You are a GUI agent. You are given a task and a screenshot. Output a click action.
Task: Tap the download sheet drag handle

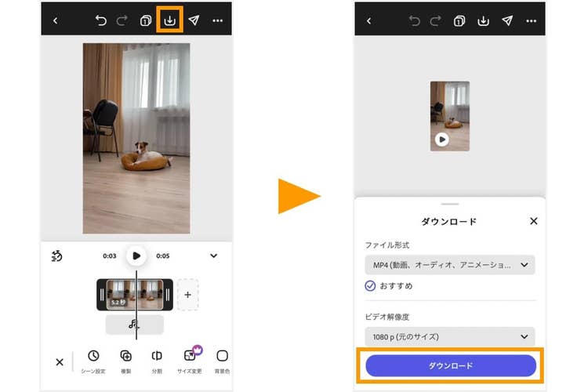pos(450,204)
